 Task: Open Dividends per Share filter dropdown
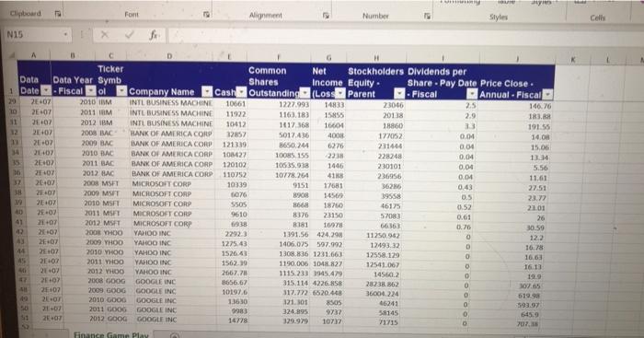[x=472, y=94]
